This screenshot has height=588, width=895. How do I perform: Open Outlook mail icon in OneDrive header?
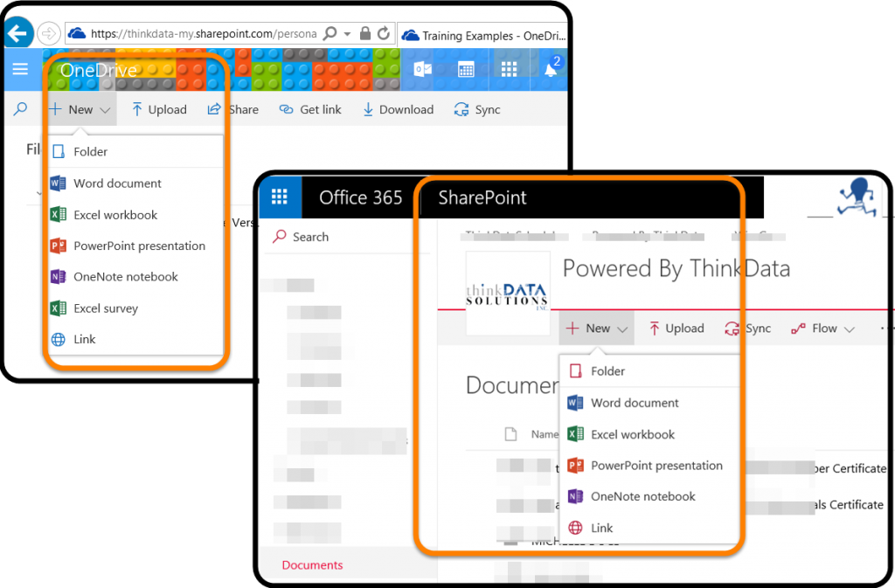point(423,70)
